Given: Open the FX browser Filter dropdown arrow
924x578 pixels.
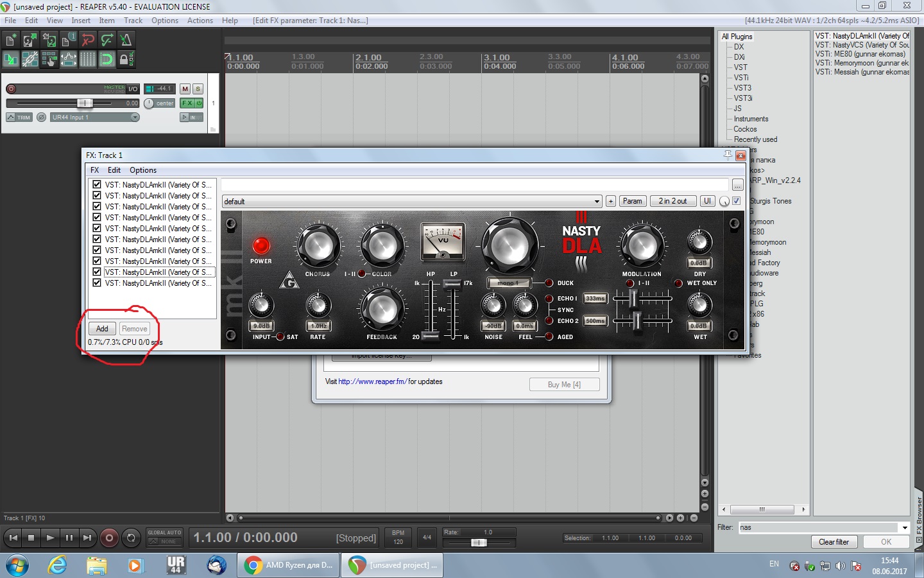Looking at the screenshot, I should [x=905, y=528].
